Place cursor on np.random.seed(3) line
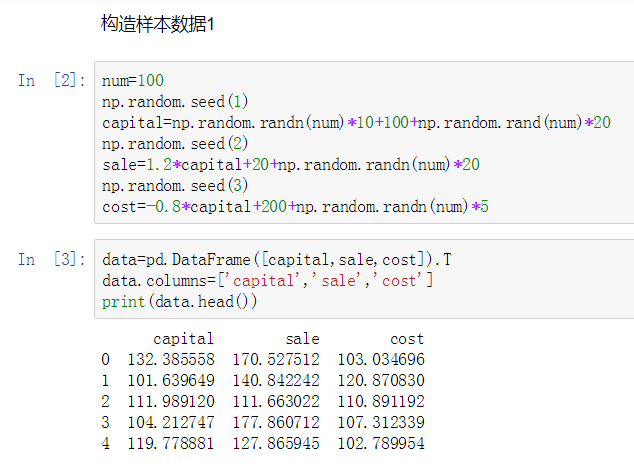The image size is (634, 474). point(176,186)
